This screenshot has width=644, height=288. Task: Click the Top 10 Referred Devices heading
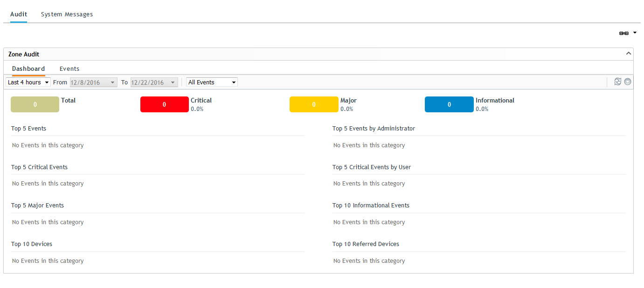tap(366, 244)
